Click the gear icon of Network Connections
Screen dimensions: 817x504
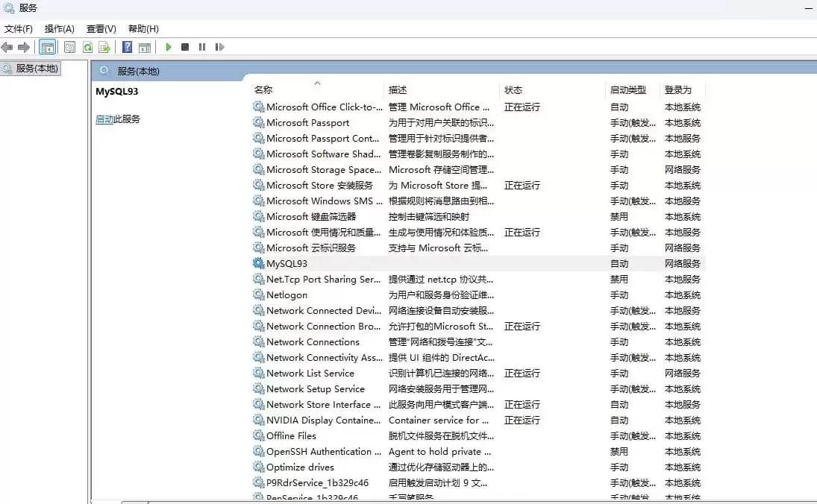tap(258, 342)
